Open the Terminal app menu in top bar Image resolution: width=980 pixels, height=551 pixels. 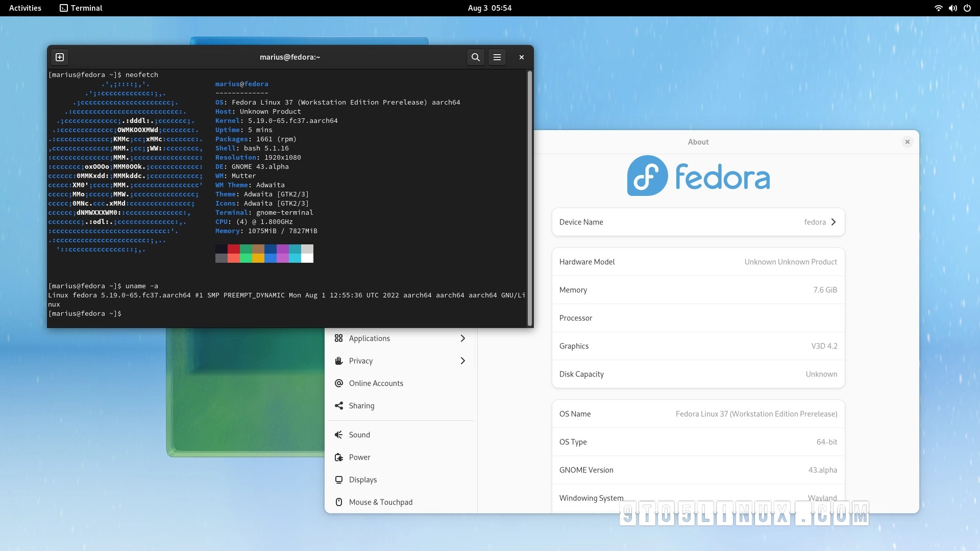point(81,8)
